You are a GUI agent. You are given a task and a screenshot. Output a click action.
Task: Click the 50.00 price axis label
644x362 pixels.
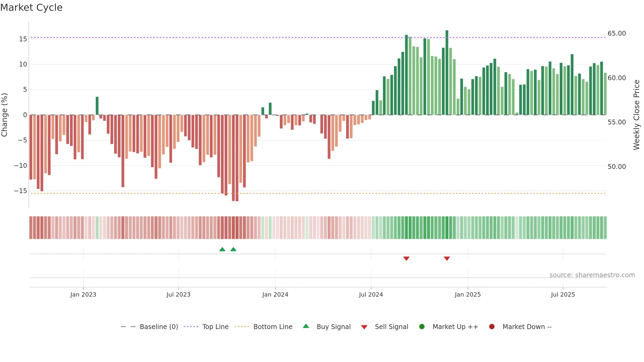click(x=617, y=167)
